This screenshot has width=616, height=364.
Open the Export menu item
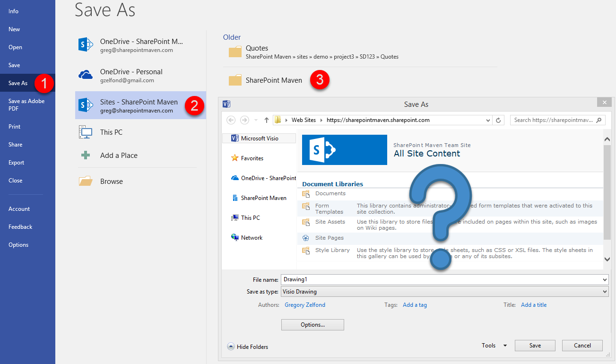tap(17, 162)
